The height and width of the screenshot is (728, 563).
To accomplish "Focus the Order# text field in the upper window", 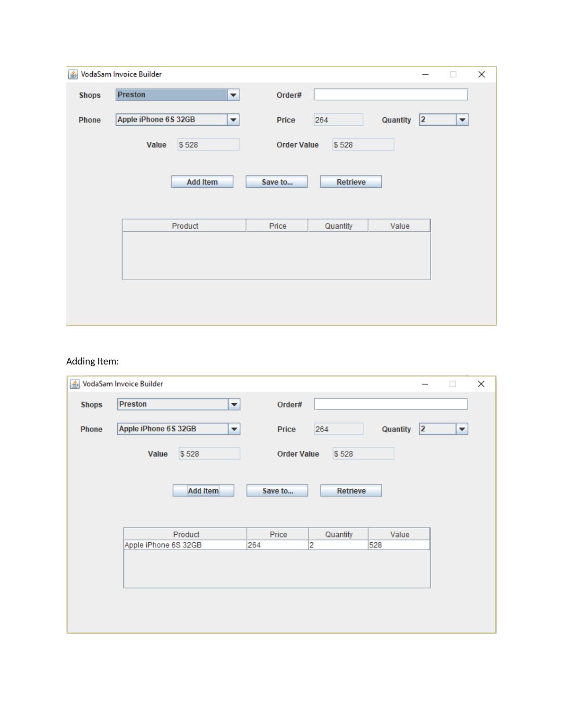I will tap(390, 95).
